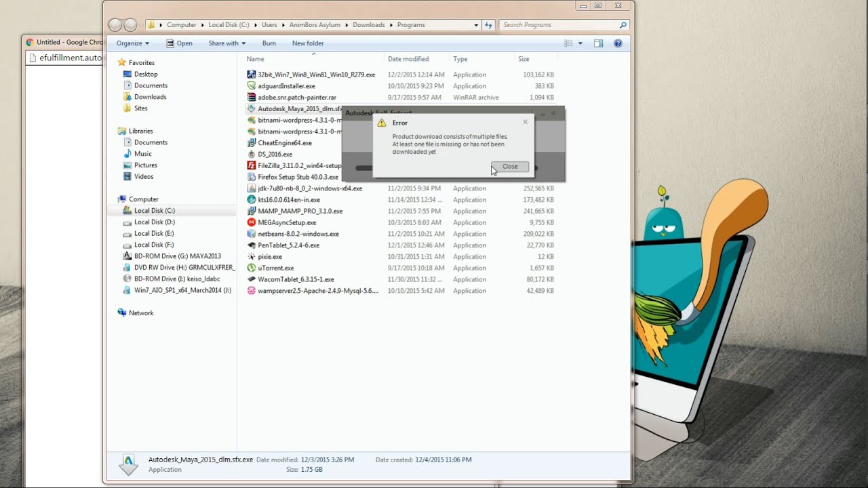Click New folder in the toolbar

(x=308, y=43)
